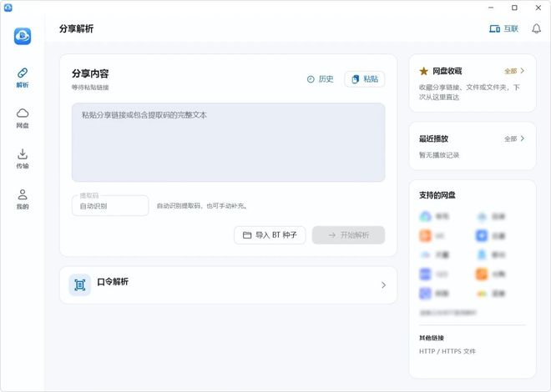The image size is (551, 392).
Task: Click the 口令解析 scan icon
Action: click(80, 285)
